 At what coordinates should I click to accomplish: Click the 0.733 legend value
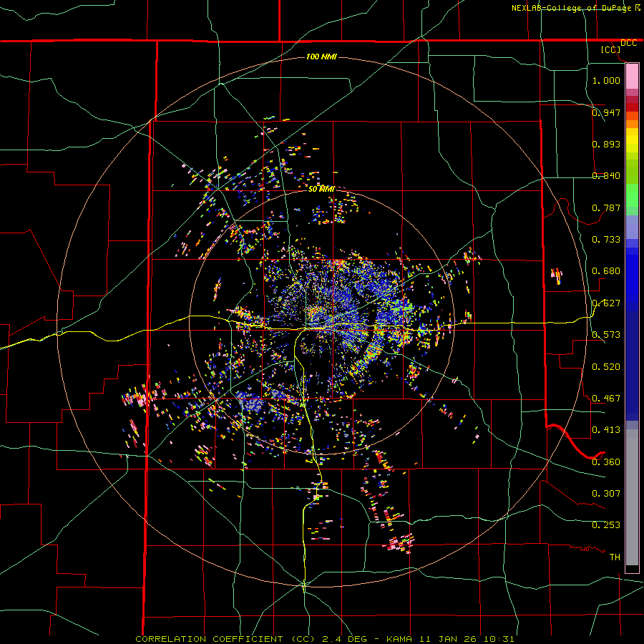606,239
